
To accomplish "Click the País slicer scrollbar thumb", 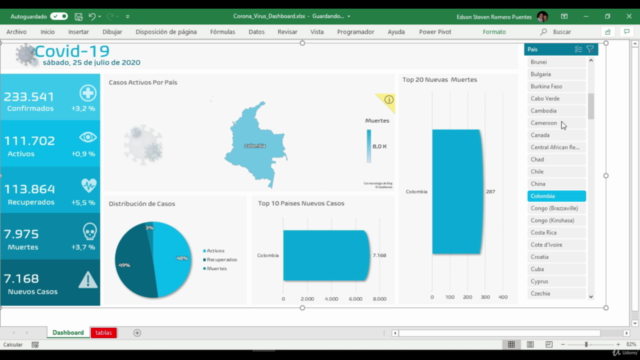I will [x=591, y=106].
